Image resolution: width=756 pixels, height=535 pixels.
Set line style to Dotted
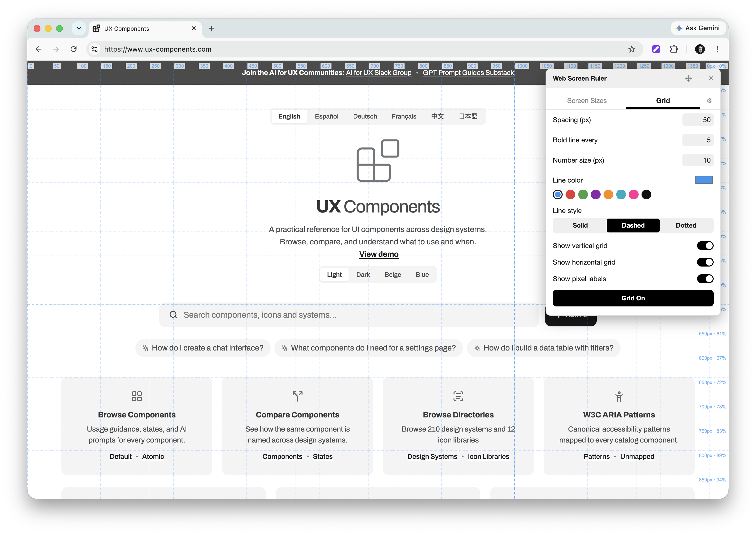(686, 225)
